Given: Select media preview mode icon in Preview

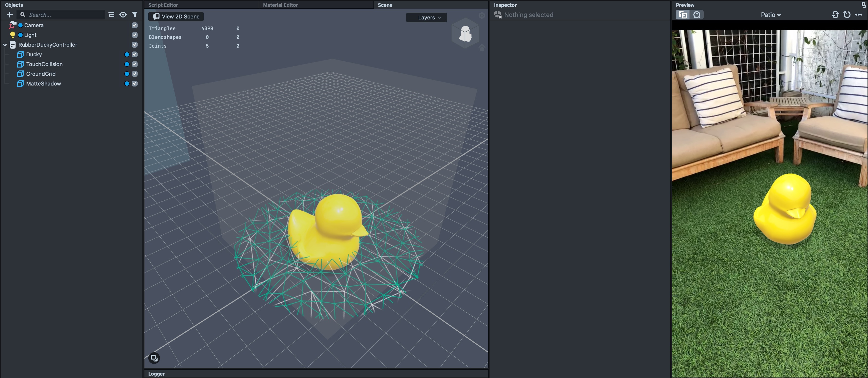Looking at the screenshot, I should [x=683, y=15].
